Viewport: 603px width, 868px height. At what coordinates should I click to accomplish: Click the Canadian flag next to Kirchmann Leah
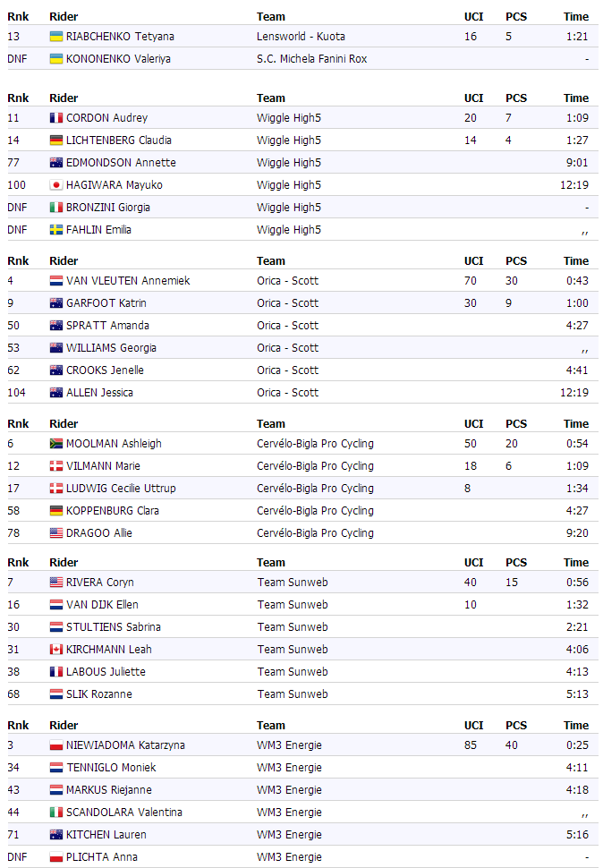pos(56,650)
